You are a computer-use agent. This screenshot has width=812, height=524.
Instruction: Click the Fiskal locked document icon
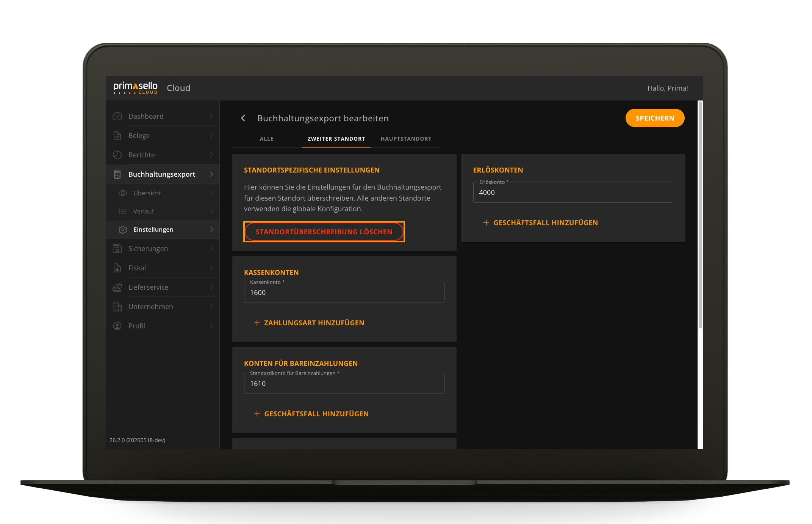117,268
